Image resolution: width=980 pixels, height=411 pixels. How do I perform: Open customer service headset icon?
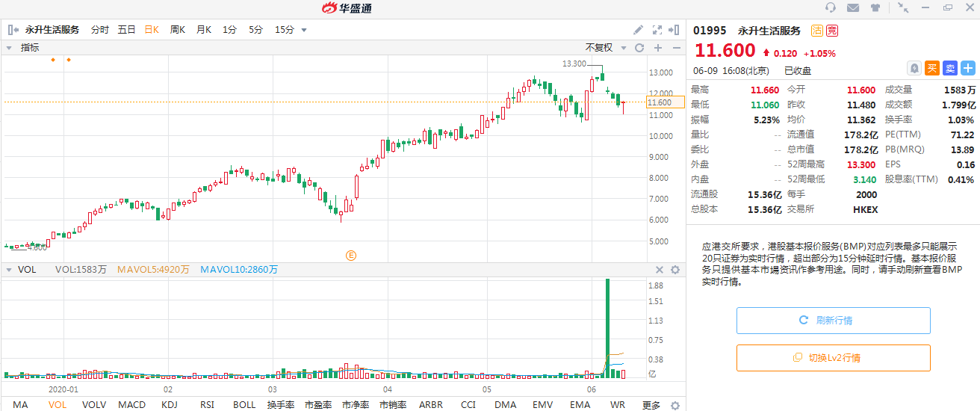click(831, 7)
